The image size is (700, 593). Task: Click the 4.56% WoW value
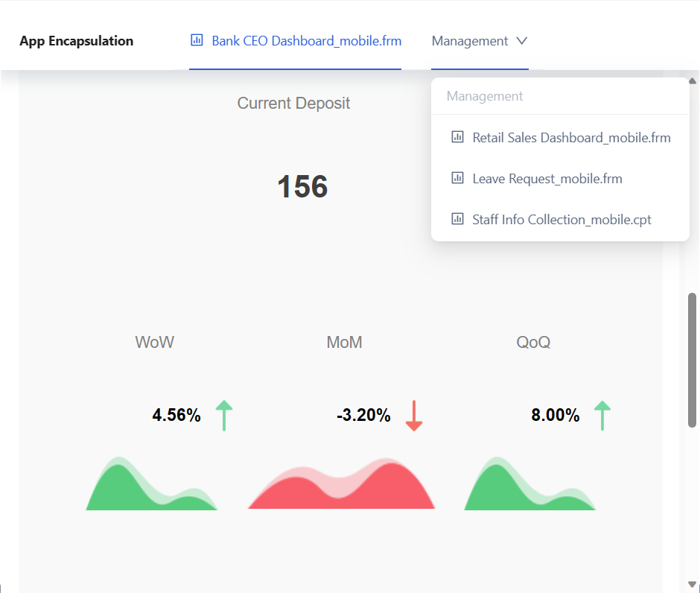(x=176, y=415)
